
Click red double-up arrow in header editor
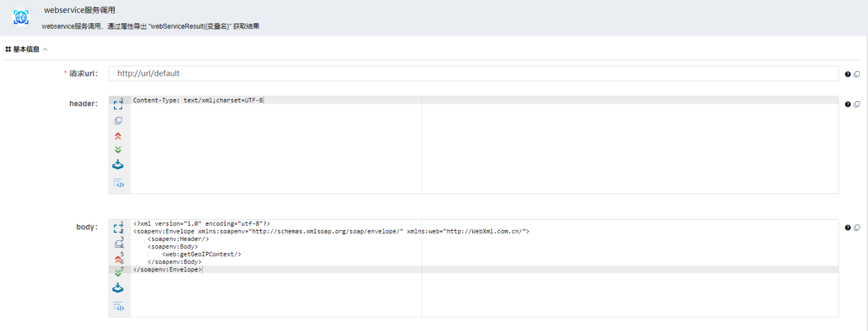[118, 136]
